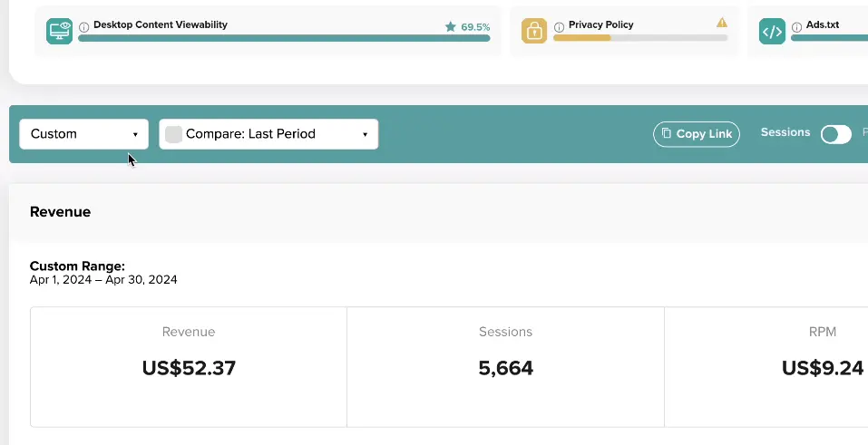Open info tooltip beside Desktop Content Viewability
Viewport: 868px width, 445px height.
click(x=84, y=27)
